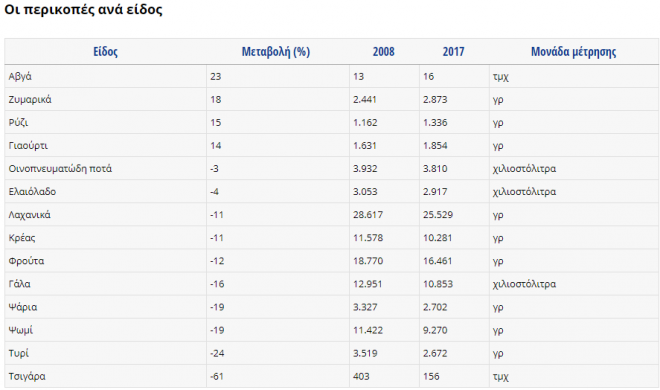Click the 2008 value 11.578
660x390 pixels.
coord(368,238)
